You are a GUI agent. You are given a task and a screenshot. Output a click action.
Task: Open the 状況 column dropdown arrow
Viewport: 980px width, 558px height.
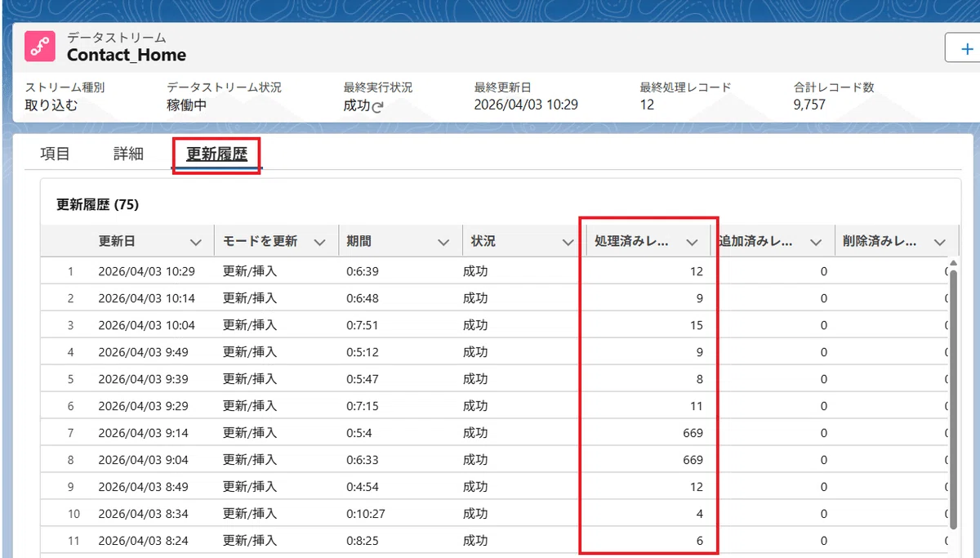[x=568, y=242]
